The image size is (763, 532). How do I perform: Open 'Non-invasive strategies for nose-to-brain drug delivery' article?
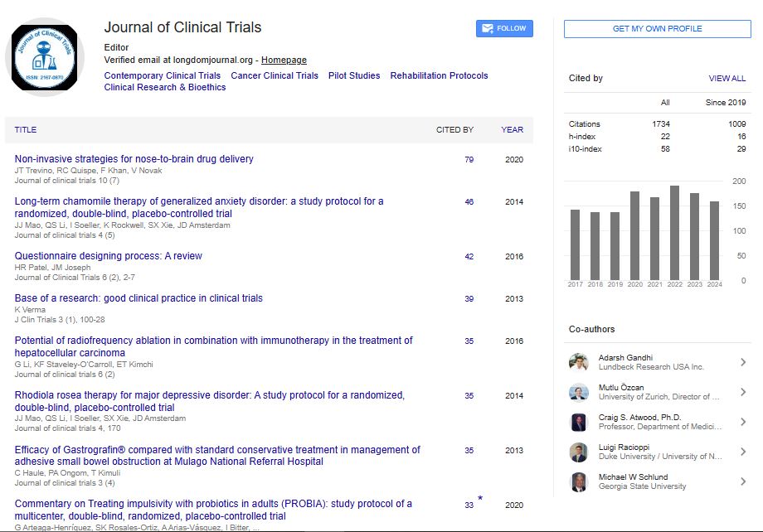134,159
